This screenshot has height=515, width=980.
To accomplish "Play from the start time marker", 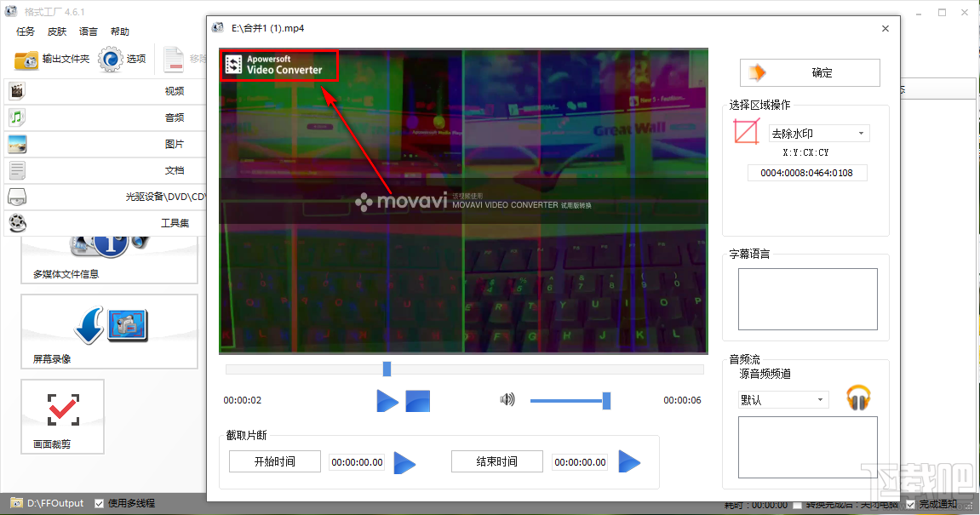I will click(x=404, y=463).
